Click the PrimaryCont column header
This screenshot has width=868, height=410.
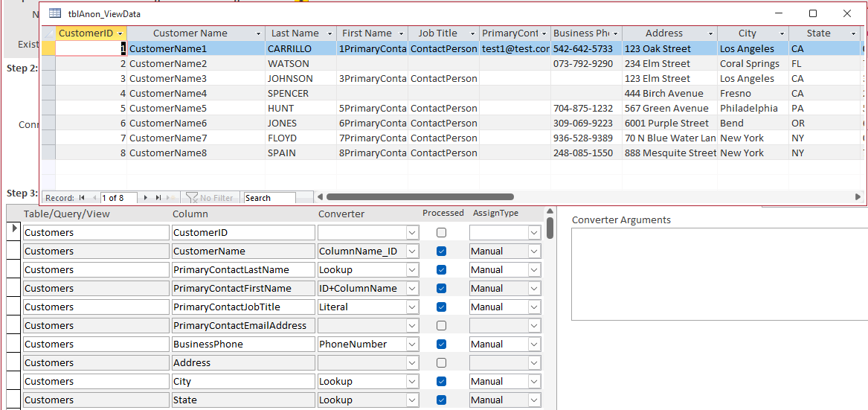tap(515, 33)
